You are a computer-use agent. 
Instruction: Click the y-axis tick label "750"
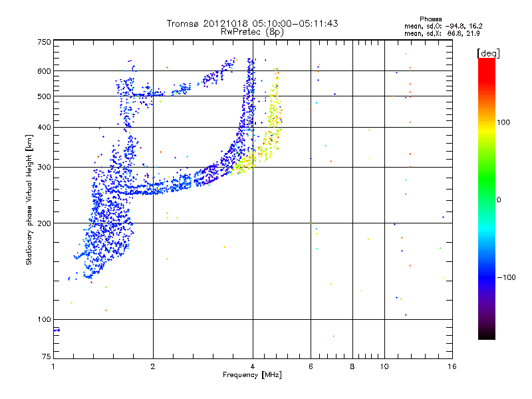coord(45,42)
